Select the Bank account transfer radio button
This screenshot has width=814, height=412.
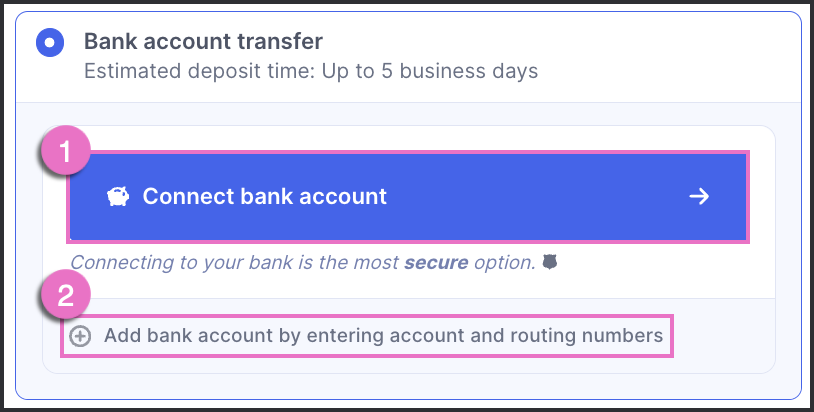coord(50,43)
